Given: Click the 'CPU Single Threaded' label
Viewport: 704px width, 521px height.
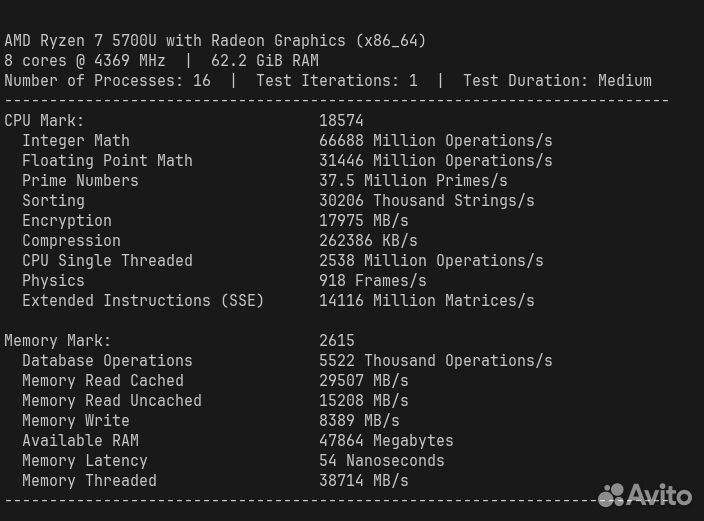Looking at the screenshot, I should click(x=107, y=260).
